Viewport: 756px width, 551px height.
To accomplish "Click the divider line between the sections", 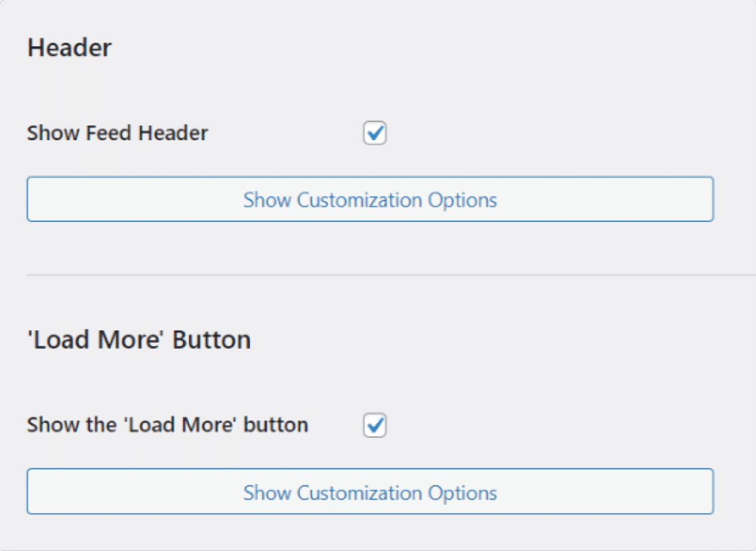I will 391,275.
